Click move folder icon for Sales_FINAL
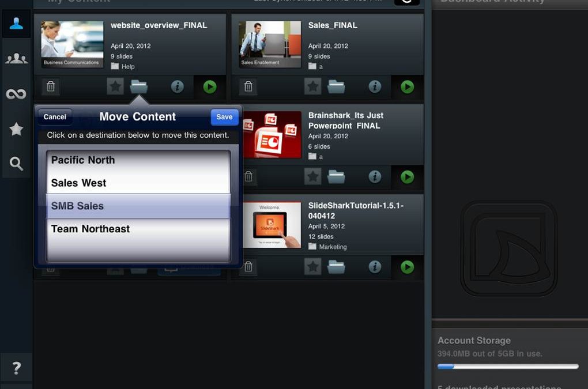588x389 pixels. point(337,86)
